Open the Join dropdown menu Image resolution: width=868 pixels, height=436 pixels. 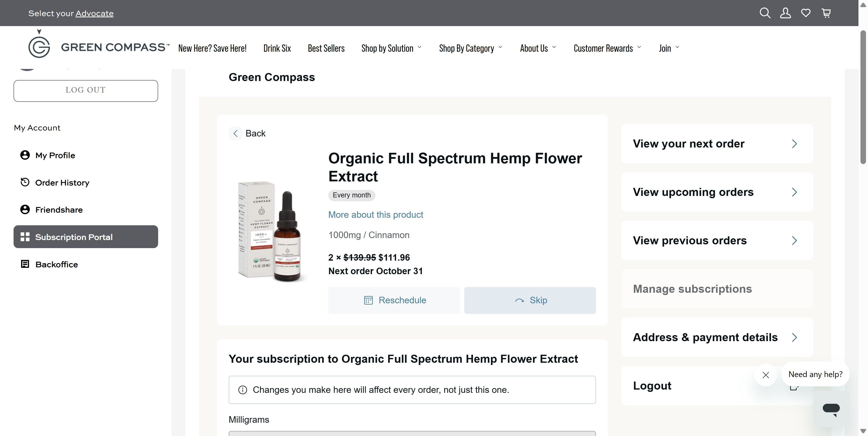(x=669, y=48)
